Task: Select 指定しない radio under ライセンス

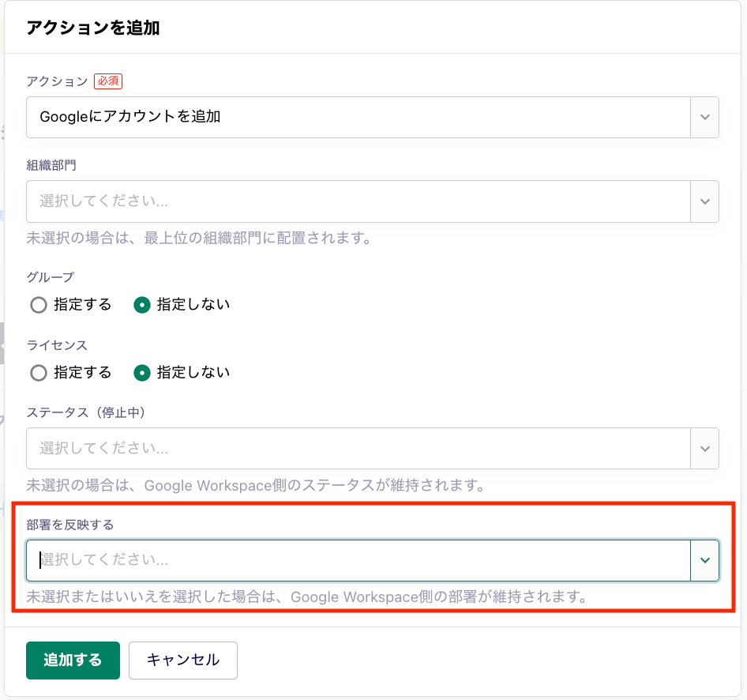Action: tap(142, 372)
